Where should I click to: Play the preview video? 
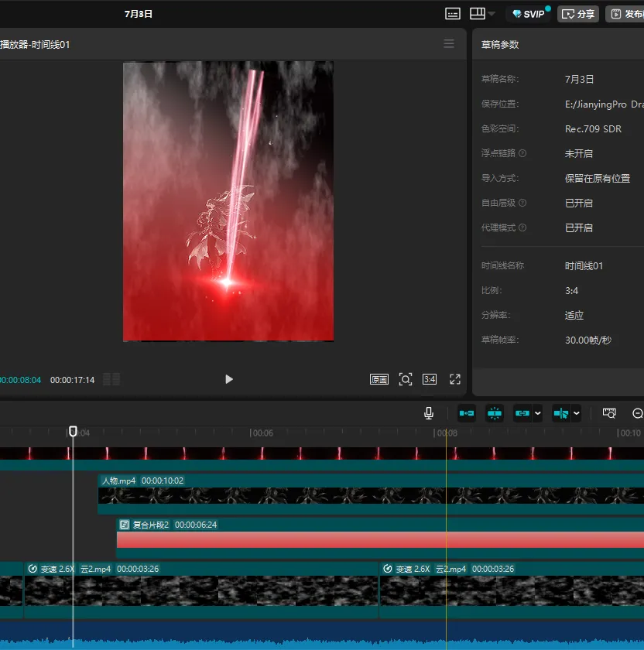[228, 379]
